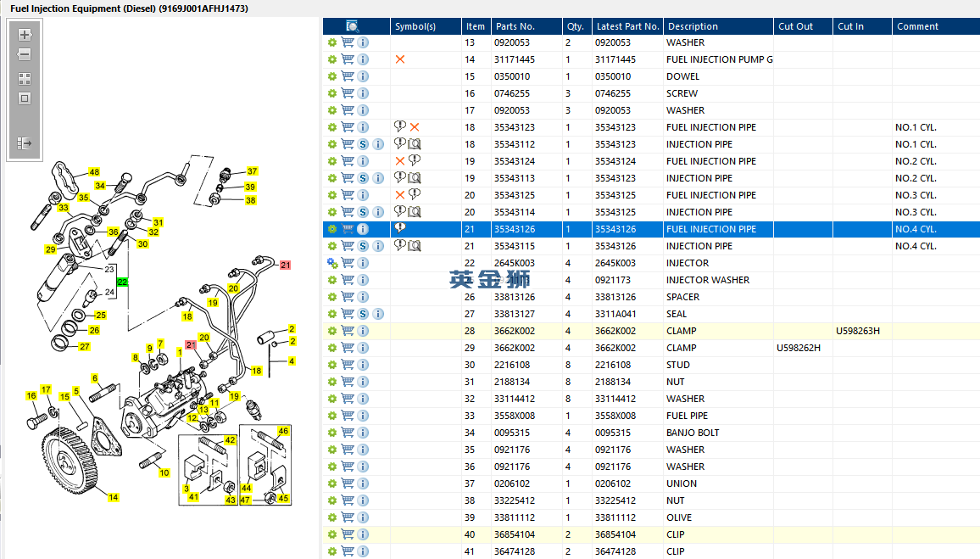This screenshot has height=559, width=980.
Task: Click the Symbol(s) column header
Action: coord(426,26)
